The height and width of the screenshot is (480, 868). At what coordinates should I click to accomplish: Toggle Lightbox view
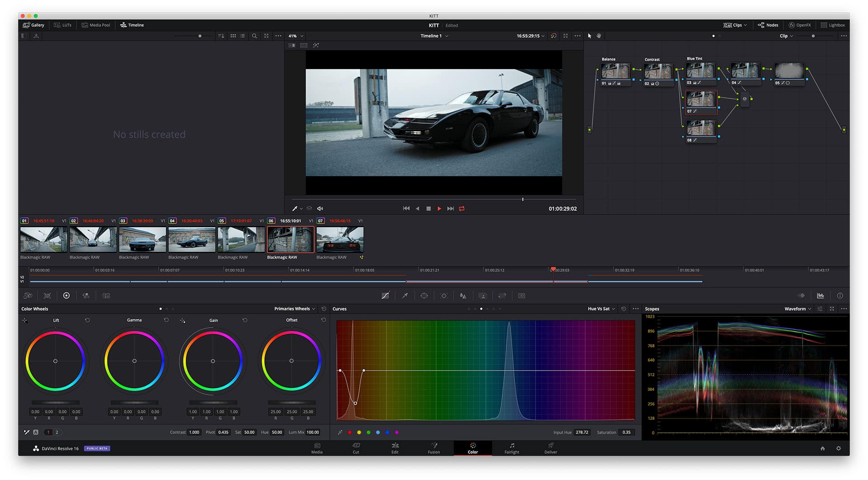(833, 25)
